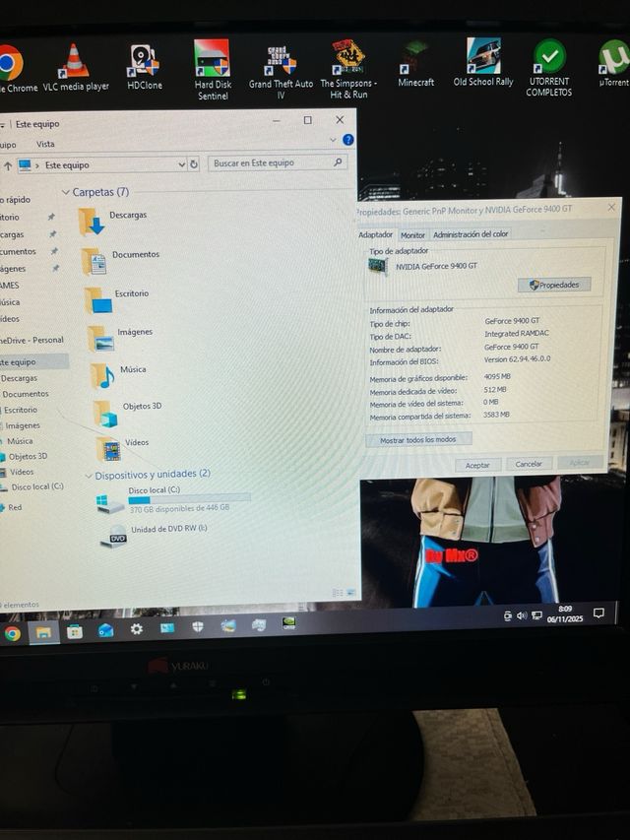Collapse the Dispositivos y unidades (2) group

tap(89, 476)
